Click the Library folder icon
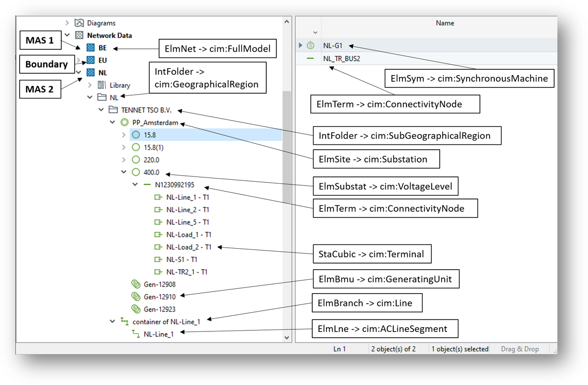Viewport: 588px width, 385px height. [x=102, y=85]
